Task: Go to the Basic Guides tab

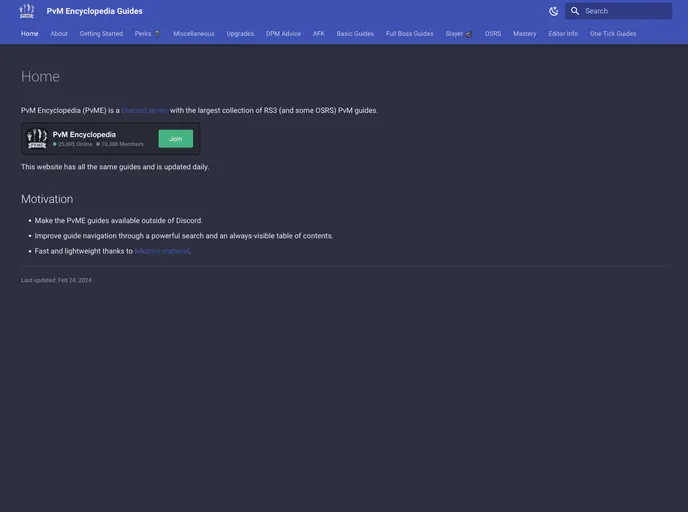Action: (355, 34)
